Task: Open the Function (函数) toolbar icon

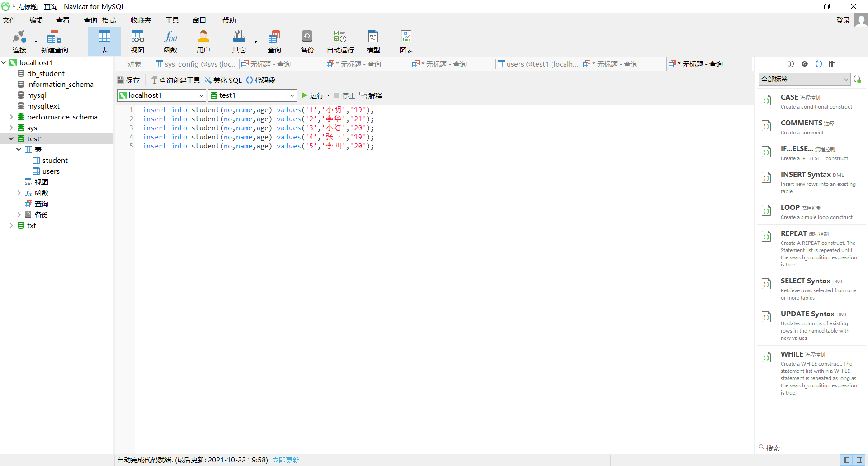Action: 170,42
